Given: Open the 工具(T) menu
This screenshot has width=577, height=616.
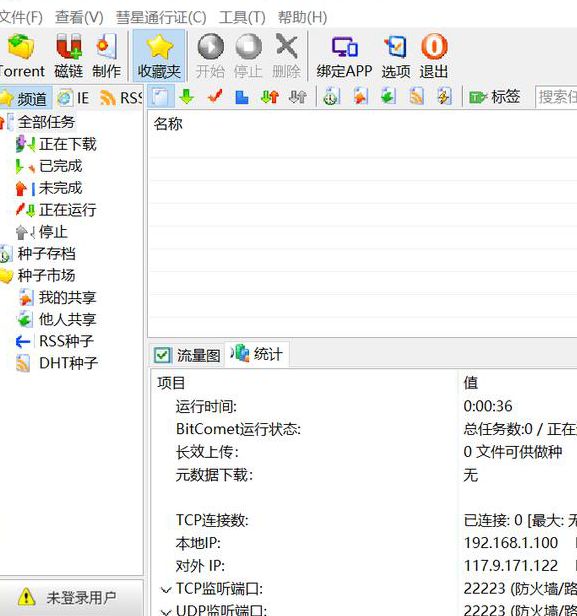Looking at the screenshot, I should pyautogui.click(x=242, y=17).
